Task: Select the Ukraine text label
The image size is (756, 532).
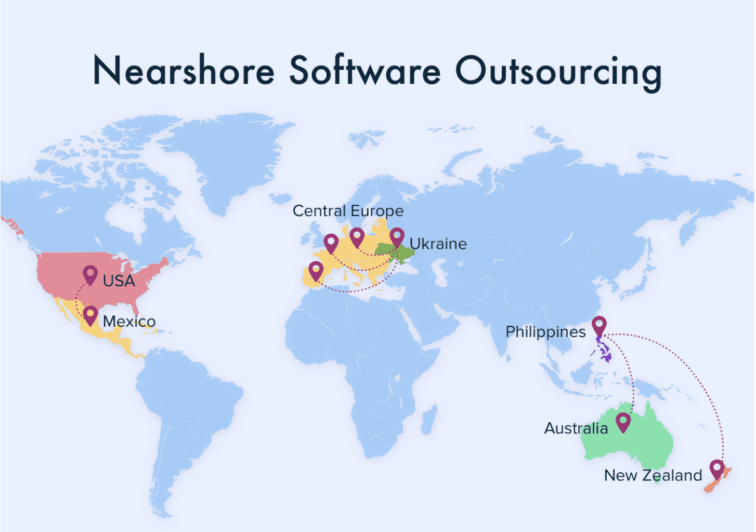Action: [438, 244]
